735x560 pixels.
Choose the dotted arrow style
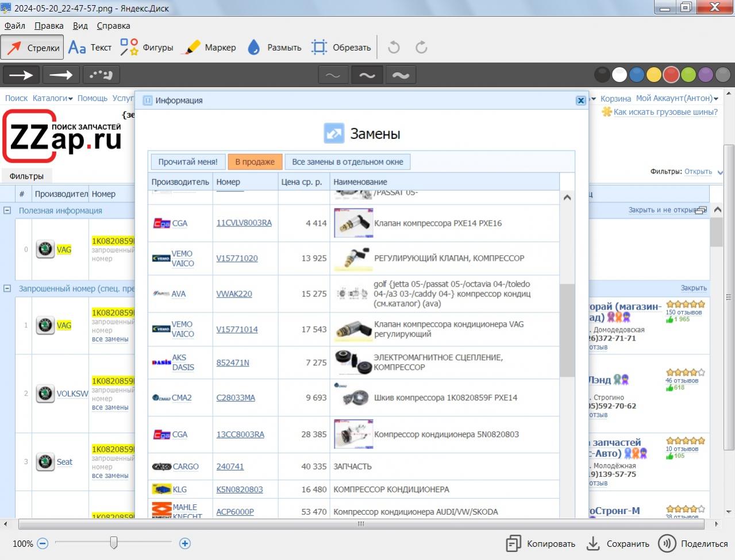[101, 75]
